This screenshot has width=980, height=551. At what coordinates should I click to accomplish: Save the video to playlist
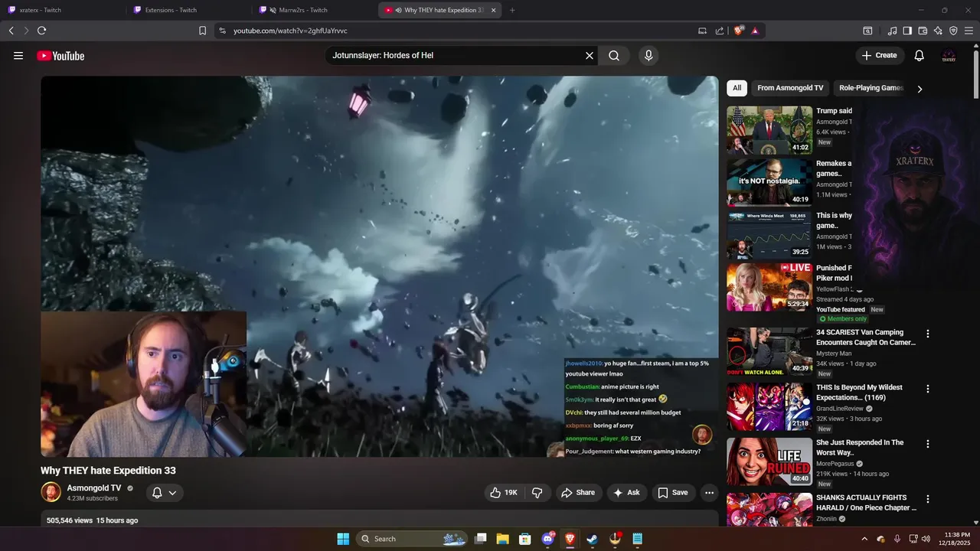pyautogui.click(x=673, y=493)
